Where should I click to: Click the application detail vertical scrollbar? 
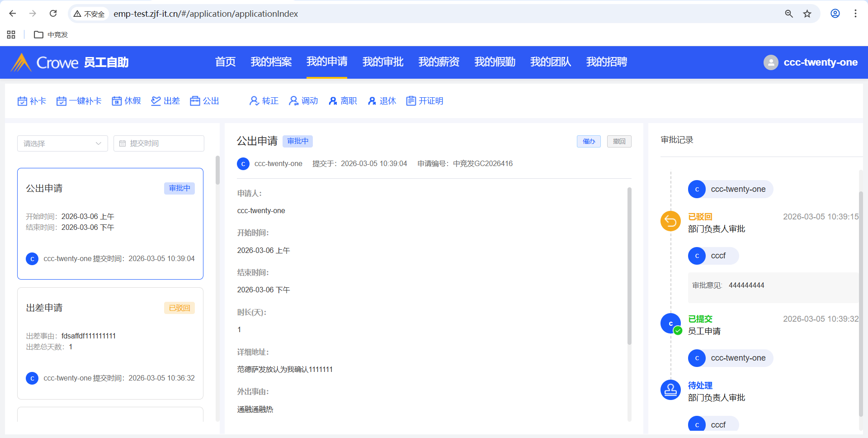click(x=629, y=266)
